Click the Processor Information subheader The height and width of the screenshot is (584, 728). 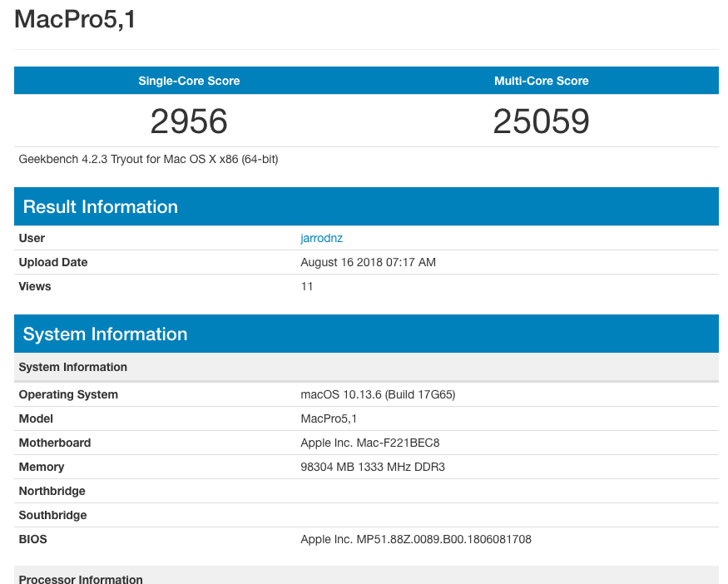[x=366, y=576]
